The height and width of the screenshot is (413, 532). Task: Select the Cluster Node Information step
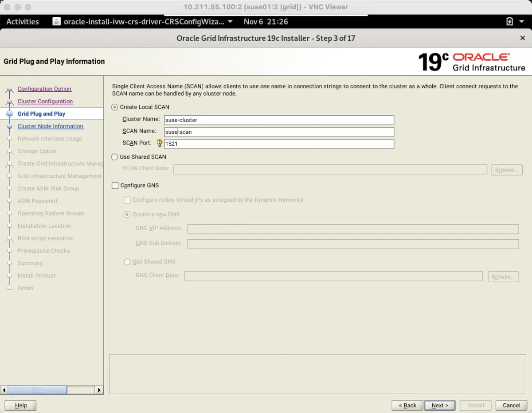point(50,126)
